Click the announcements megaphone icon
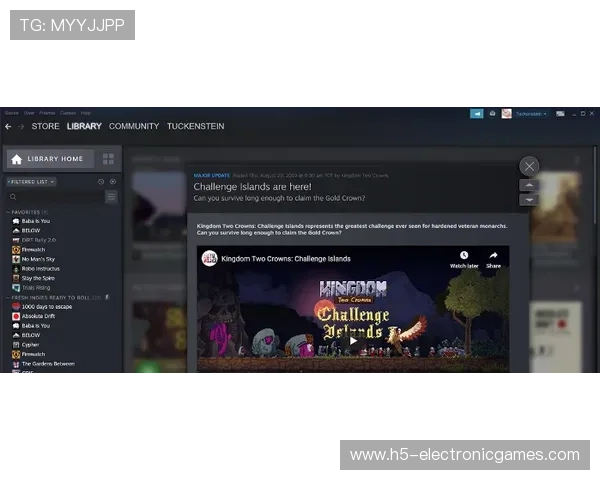600x480 pixels. (x=477, y=113)
